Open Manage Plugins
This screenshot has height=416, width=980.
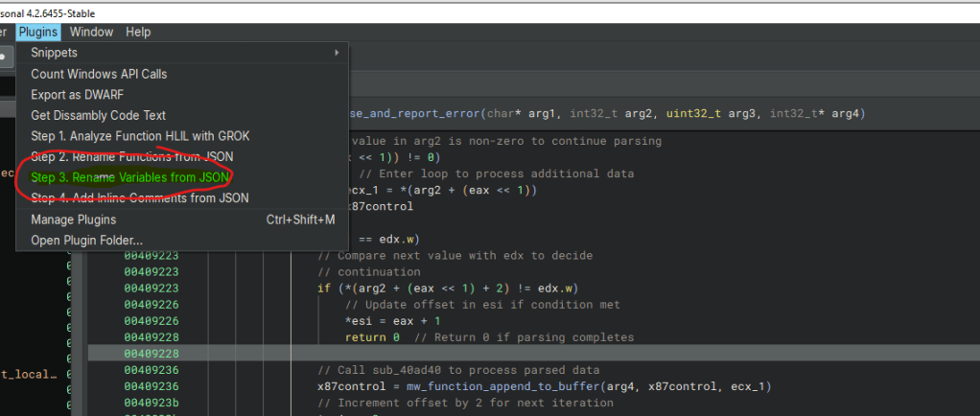[75, 220]
